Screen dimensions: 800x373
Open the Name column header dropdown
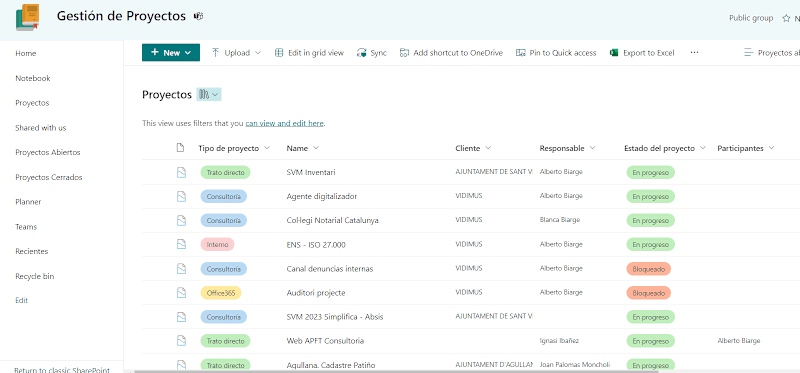[x=316, y=148]
